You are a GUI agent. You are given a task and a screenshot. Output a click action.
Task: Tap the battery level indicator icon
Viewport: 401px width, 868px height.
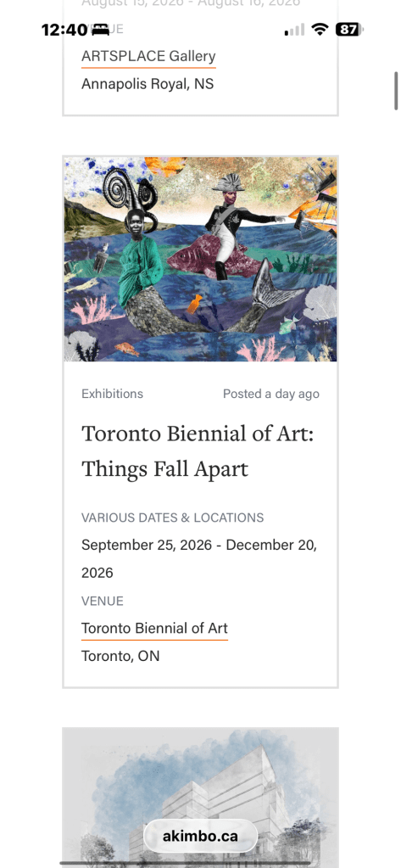click(349, 30)
